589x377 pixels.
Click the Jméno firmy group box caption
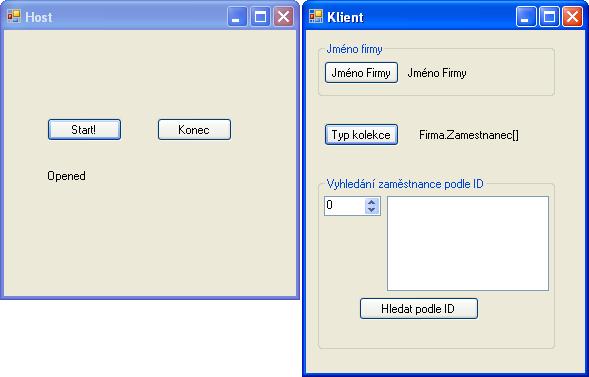354,49
